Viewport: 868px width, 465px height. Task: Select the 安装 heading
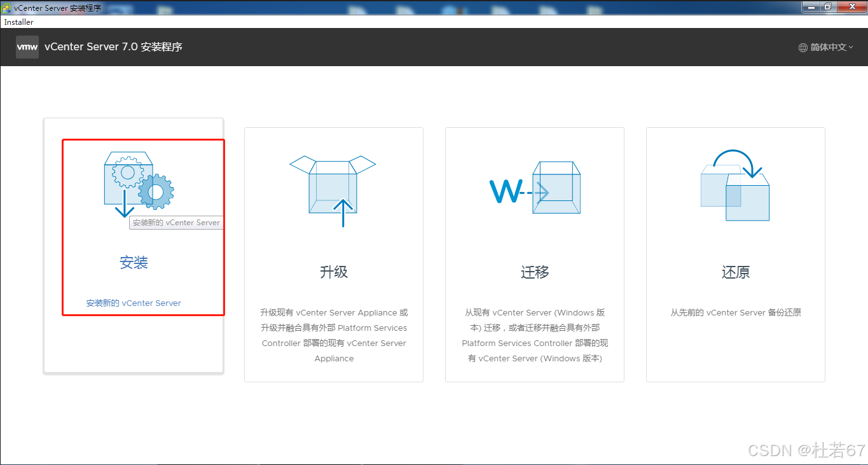point(134,263)
